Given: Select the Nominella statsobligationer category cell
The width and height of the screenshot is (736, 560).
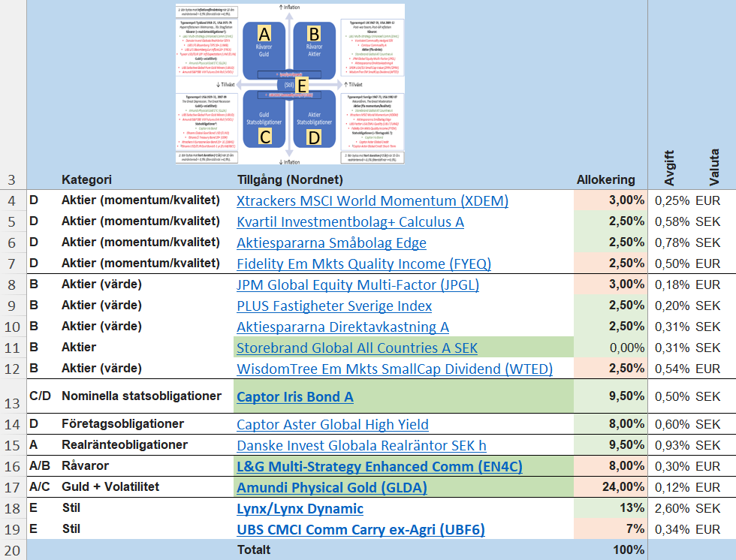Looking at the screenshot, I should coord(141,396).
